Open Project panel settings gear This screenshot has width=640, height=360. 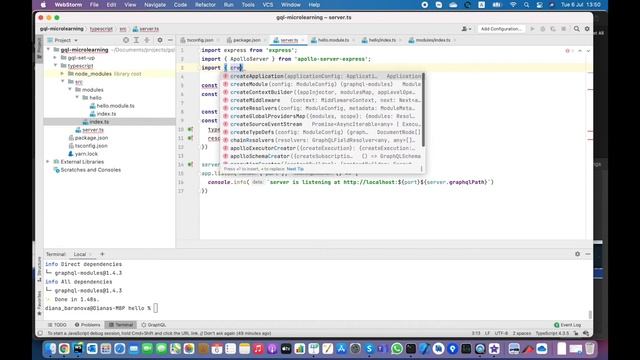(x=160, y=40)
